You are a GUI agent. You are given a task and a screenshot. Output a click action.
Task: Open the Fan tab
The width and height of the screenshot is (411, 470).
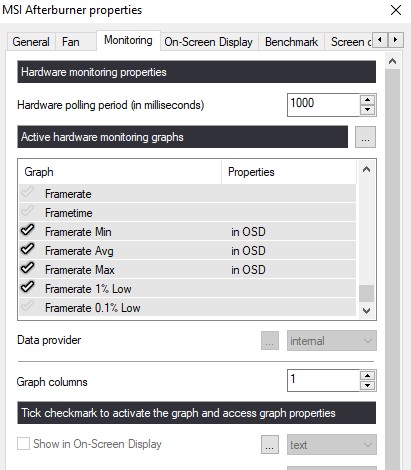(75, 42)
